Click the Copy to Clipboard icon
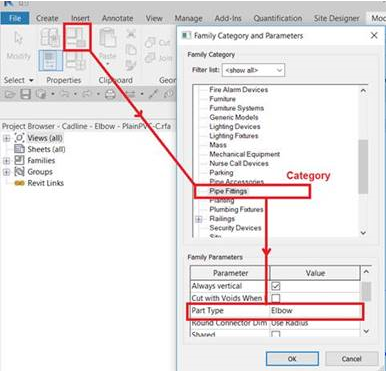387x371 pixels. [x=131, y=50]
